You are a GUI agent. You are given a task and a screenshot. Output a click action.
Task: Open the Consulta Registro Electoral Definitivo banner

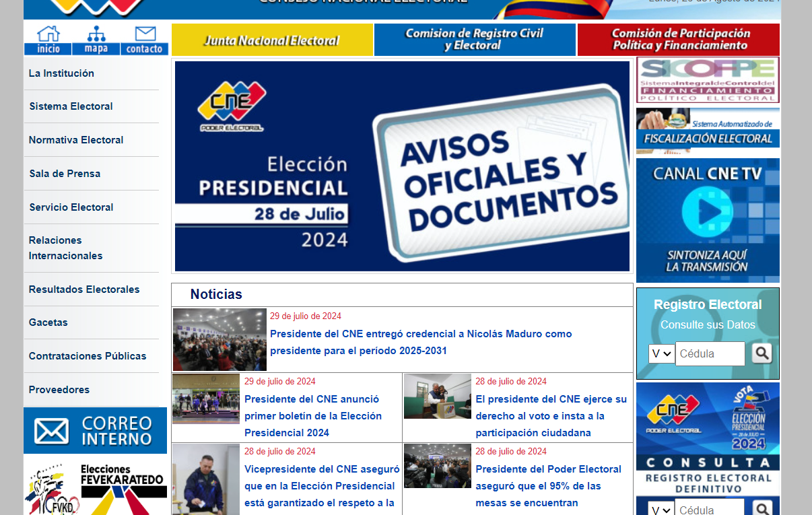pyautogui.click(x=708, y=439)
